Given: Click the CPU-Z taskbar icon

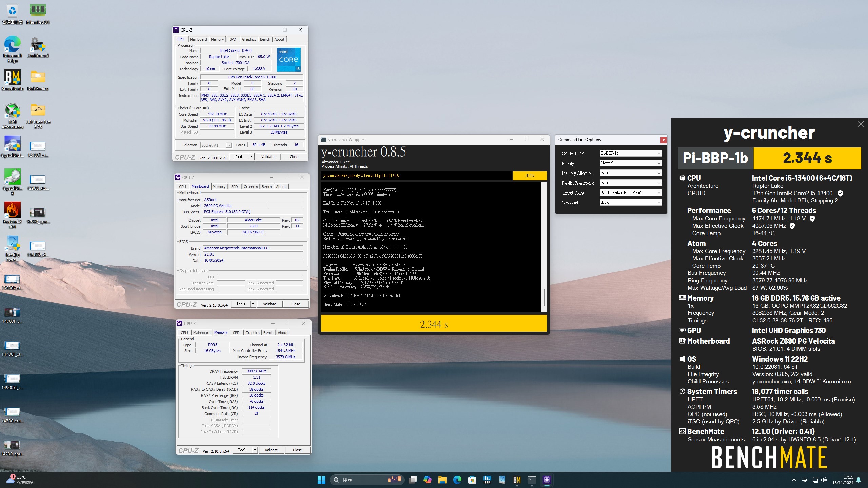Looking at the screenshot, I should [x=547, y=480].
